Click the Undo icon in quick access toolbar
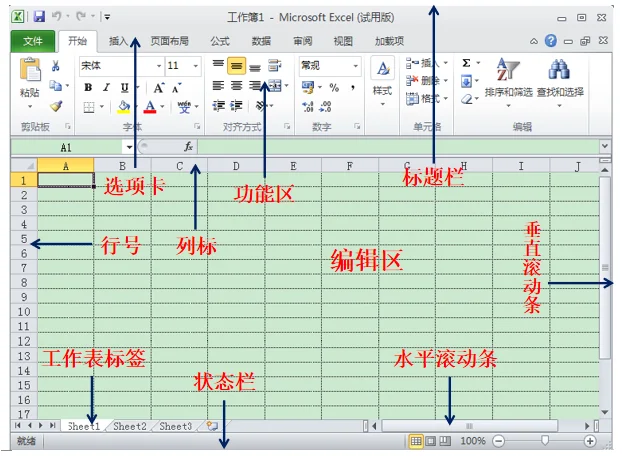Screen dimensions: 622x456 [56, 17]
